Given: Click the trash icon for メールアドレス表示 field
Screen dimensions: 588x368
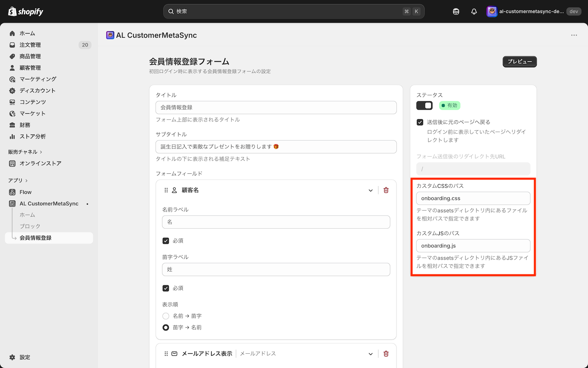Looking at the screenshot, I should tap(386, 354).
